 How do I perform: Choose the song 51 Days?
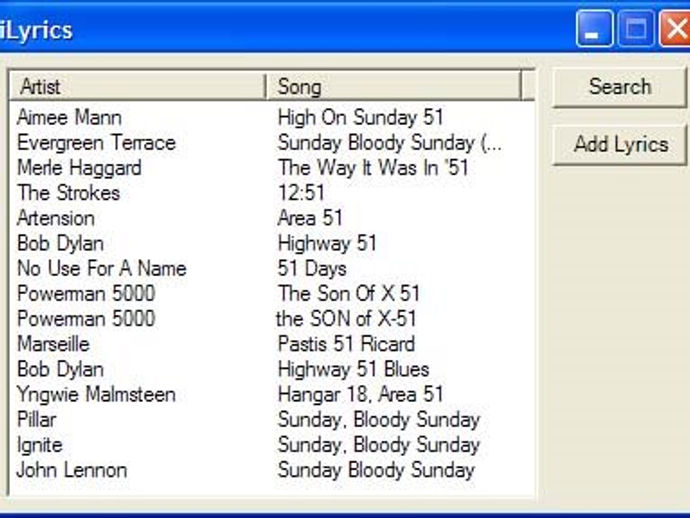coord(312,268)
